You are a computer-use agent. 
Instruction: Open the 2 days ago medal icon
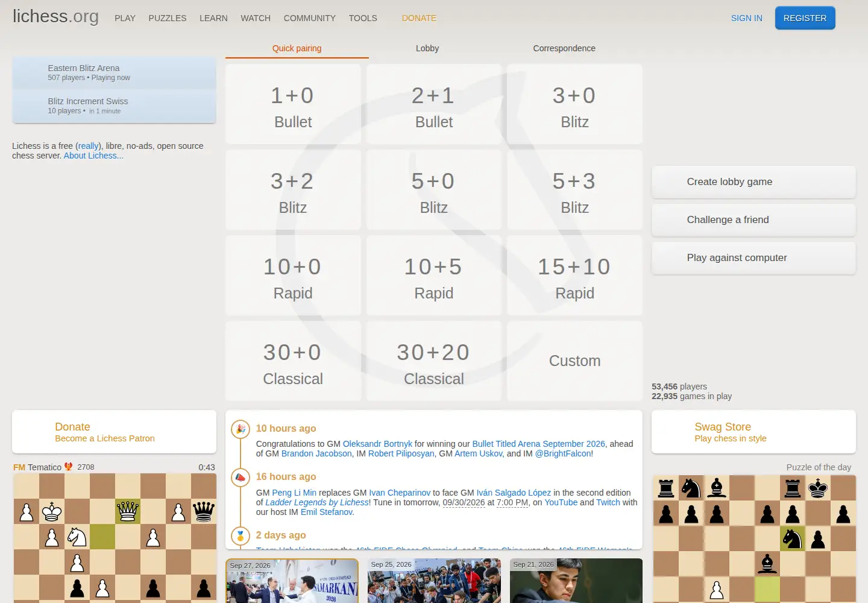tap(241, 535)
